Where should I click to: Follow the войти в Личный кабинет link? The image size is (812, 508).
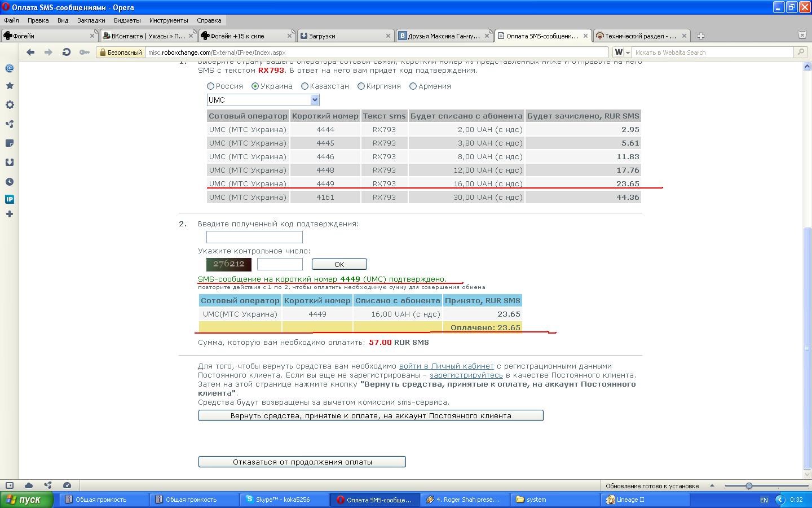(446, 366)
